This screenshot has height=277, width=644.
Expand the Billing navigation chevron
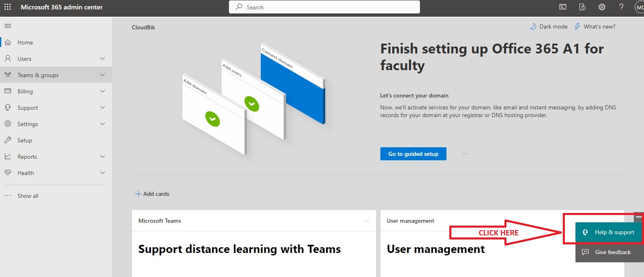pos(102,91)
